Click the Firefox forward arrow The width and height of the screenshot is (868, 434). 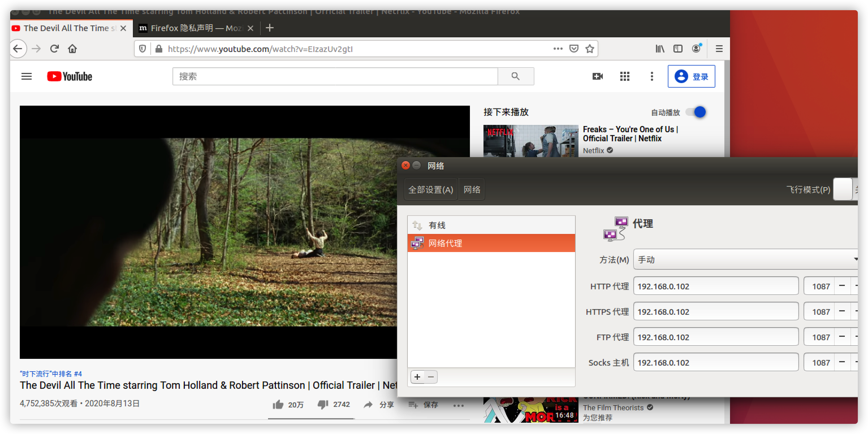point(36,49)
